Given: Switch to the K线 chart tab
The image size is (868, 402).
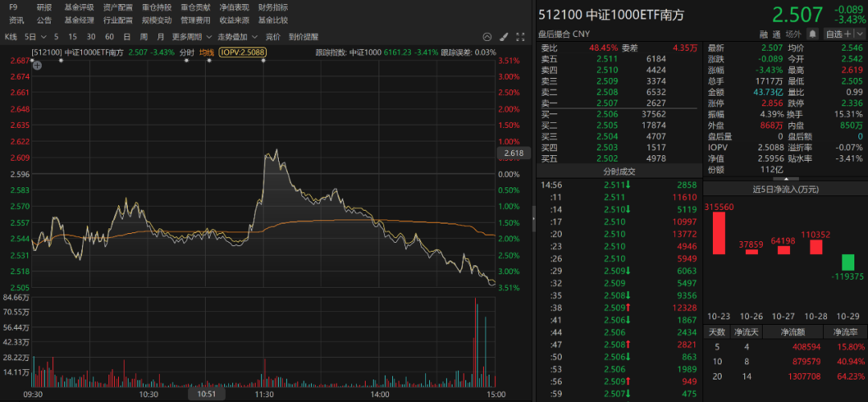Looking at the screenshot, I should point(11,37).
